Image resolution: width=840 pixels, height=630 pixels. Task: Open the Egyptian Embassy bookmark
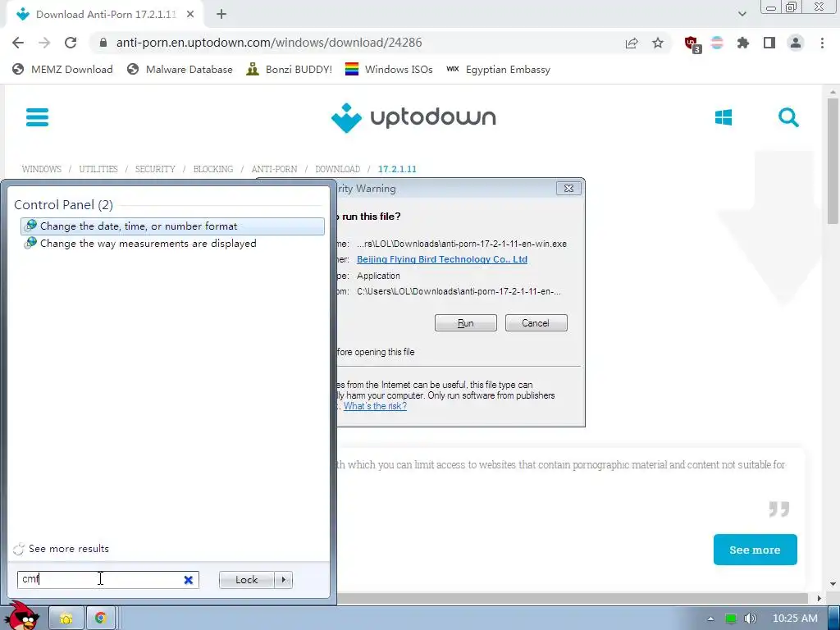coord(498,69)
